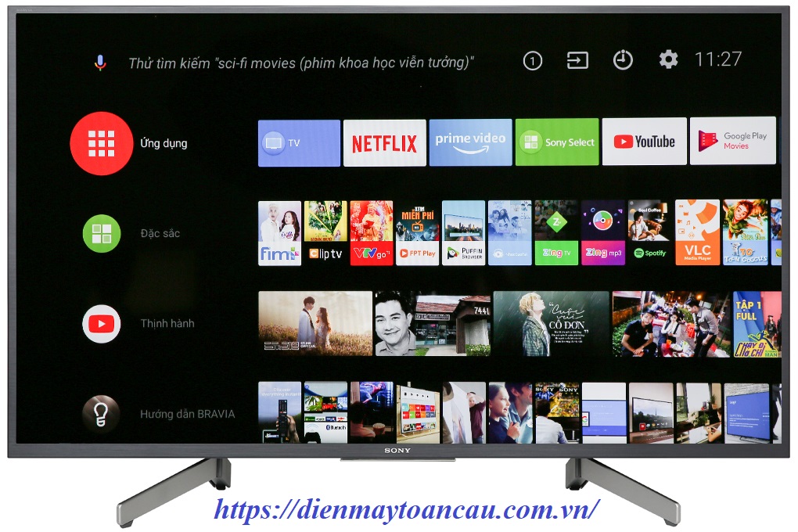Viewport: 798px width, 532px height.
Task: Open the inputs source icon
Action: point(577,60)
